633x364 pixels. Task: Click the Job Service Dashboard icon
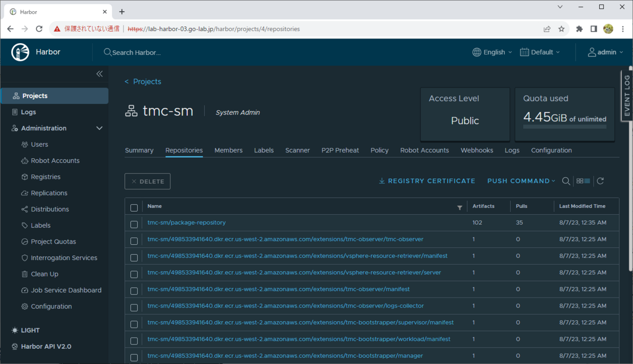(x=25, y=291)
